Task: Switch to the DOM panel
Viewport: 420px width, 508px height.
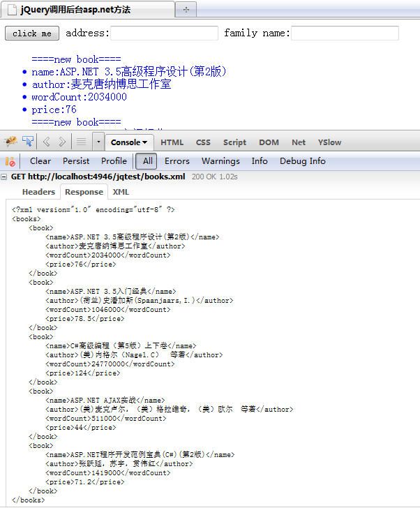Action: pos(269,142)
